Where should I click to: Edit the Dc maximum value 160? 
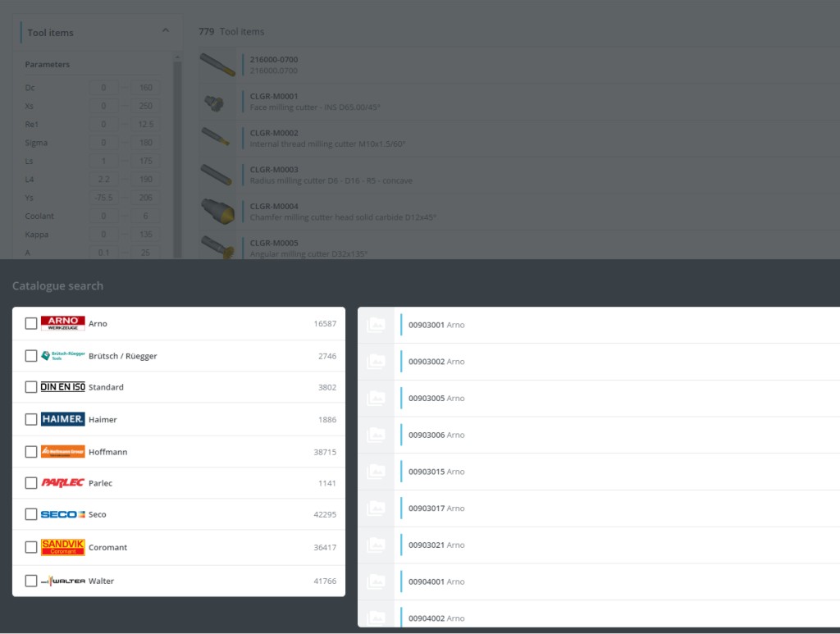coord(145,87)
